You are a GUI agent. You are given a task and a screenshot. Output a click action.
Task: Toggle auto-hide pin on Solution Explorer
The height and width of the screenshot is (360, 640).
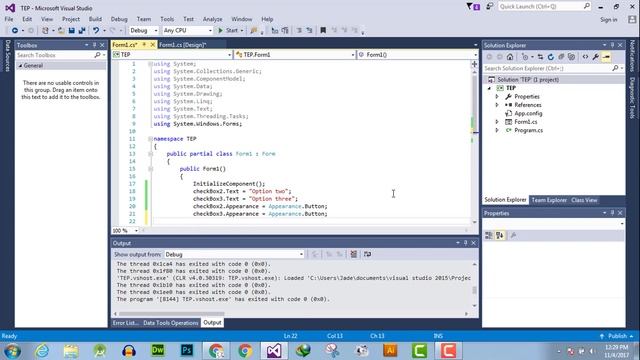[x=612, y=45]
